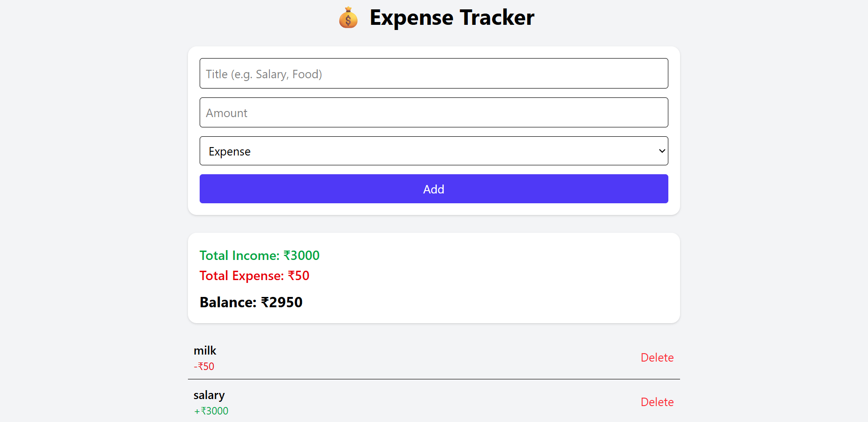Image resolution: width=868 pixels, height=422 pixels.
Task: Delete the salary transaction
Action: coord(657,402)
